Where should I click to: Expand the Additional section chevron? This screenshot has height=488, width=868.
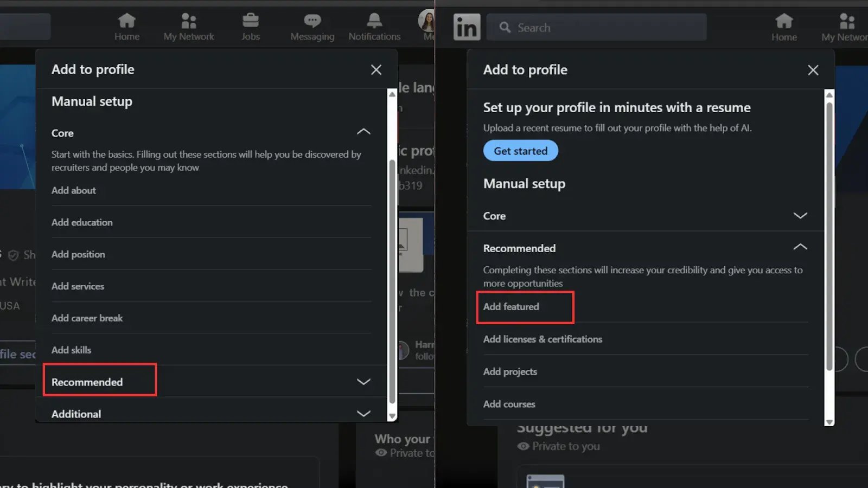tap(363, 414)
